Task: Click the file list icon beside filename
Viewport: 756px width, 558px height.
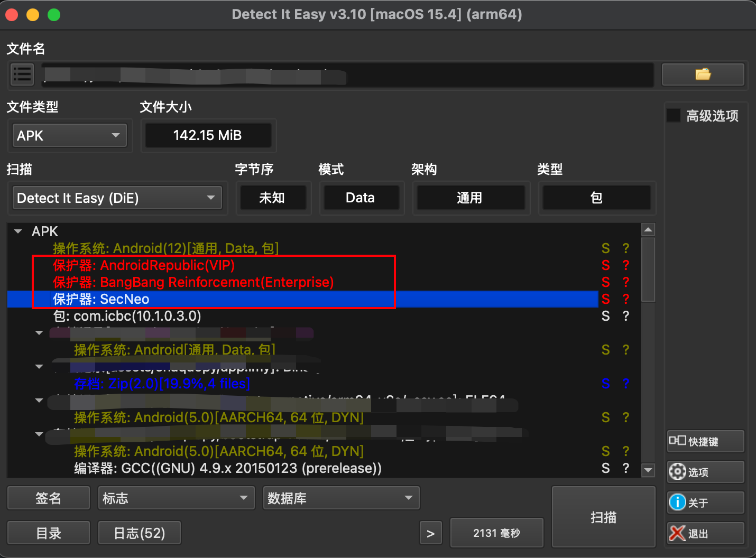Action: [x=22, y=75]
